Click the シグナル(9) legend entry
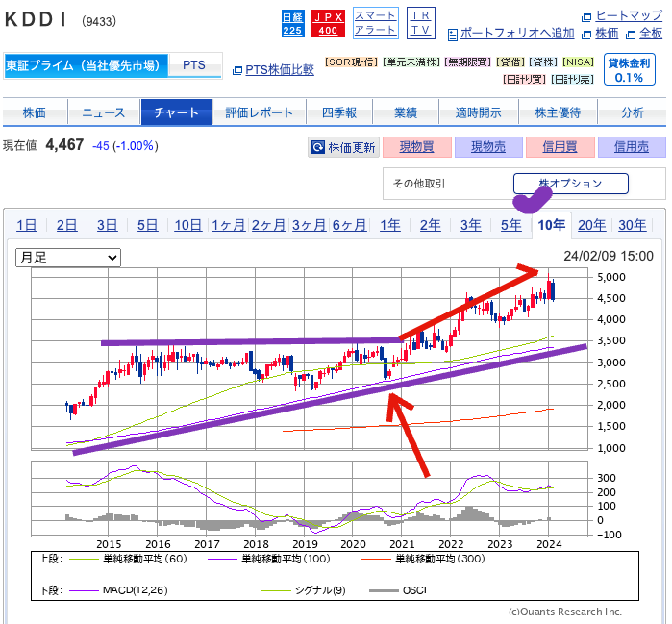 304,590
